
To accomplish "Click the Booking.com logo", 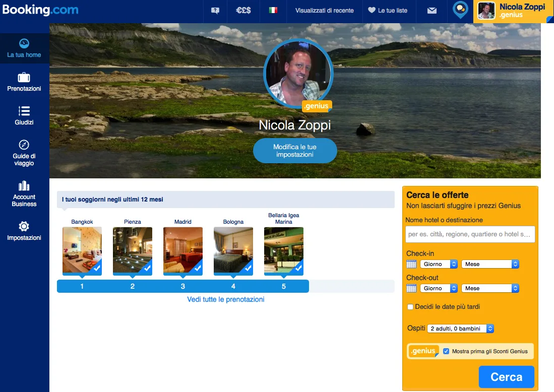I will [x=40, y=10].
